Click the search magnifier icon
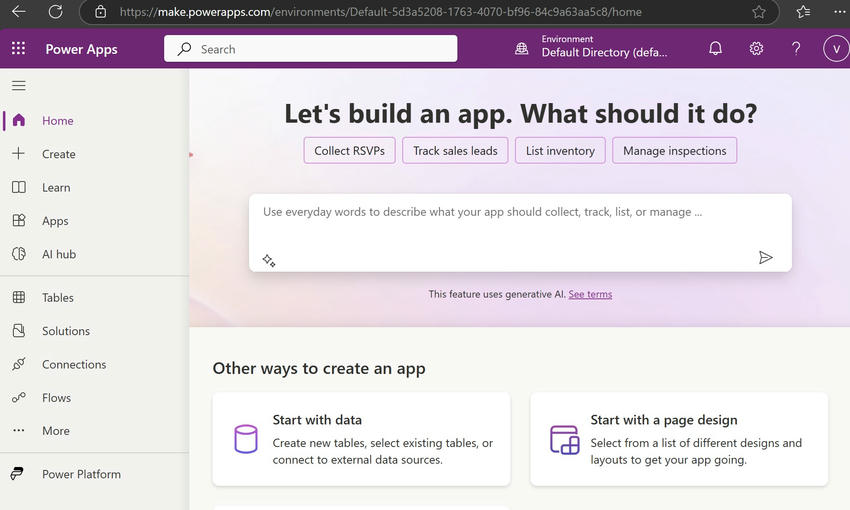Image resolution: width=850 pixels, height=510 pixels. (184, 49)
